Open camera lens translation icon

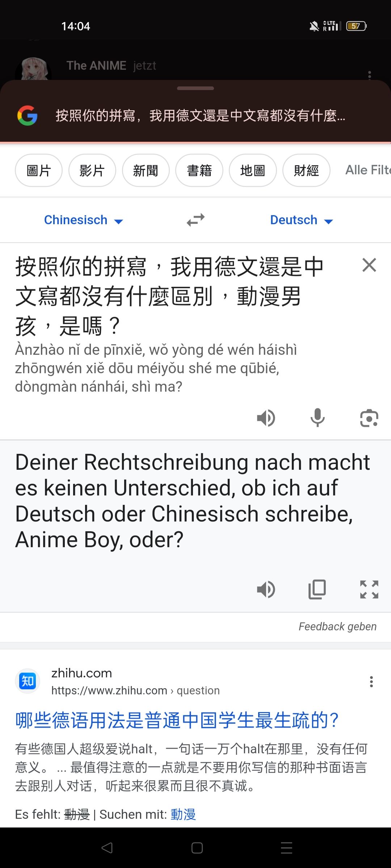pos(369,418)
